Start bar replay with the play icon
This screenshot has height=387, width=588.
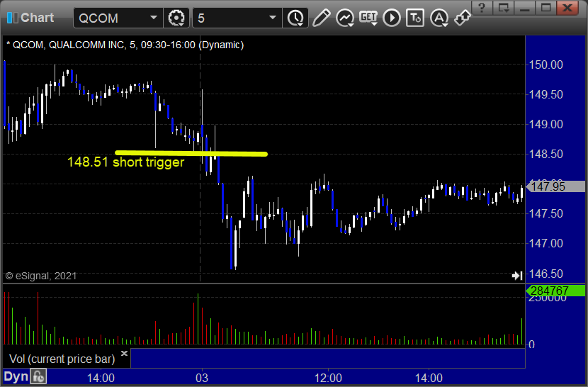click(x=392, y=18)
